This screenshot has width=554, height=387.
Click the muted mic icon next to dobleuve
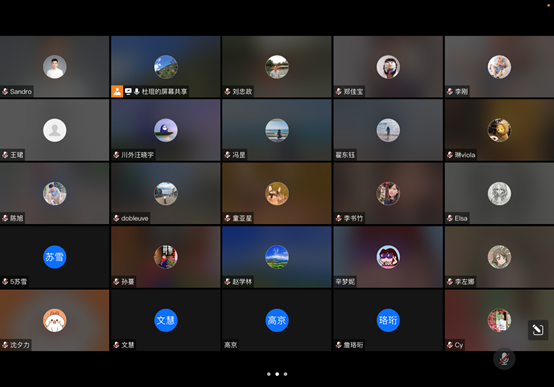click(116, 218)
